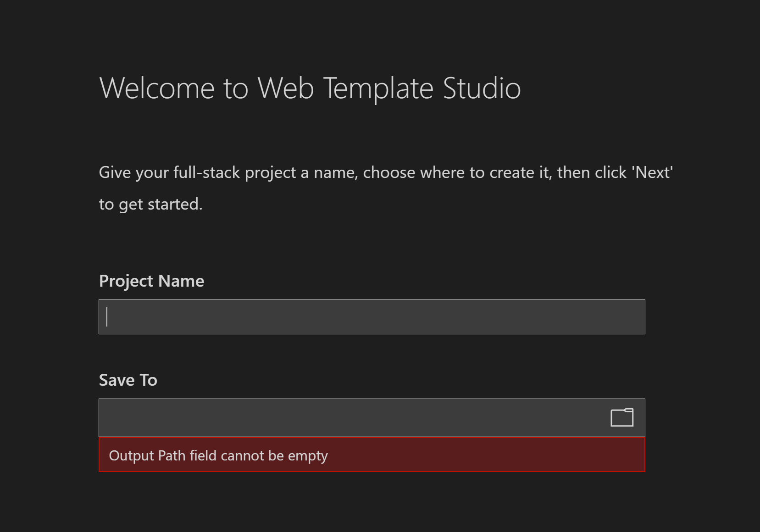
Task: Click the word 'Studio' in the heading
Action: tap(482, 88)
